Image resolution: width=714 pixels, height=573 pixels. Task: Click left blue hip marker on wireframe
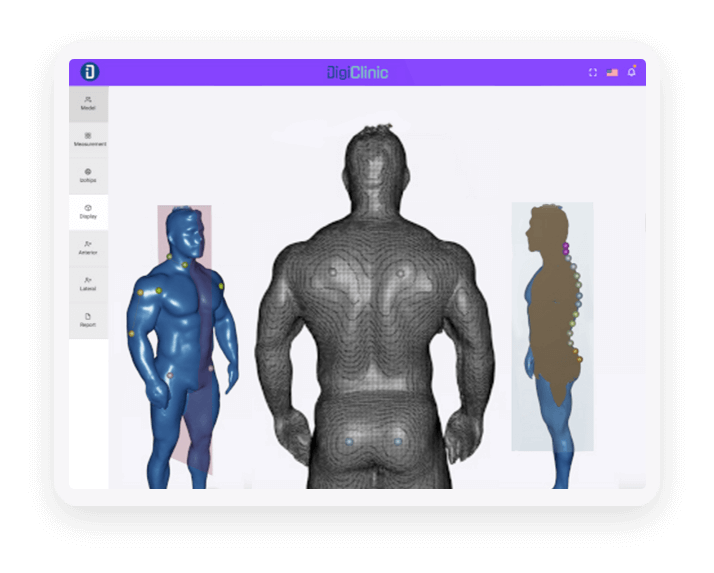[x=349, y=440]
